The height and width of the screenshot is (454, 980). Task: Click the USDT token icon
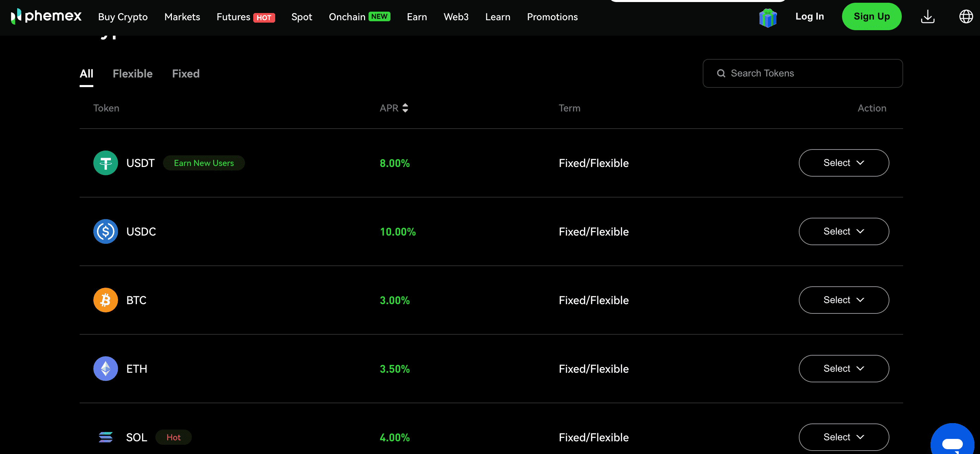[105, 163]
